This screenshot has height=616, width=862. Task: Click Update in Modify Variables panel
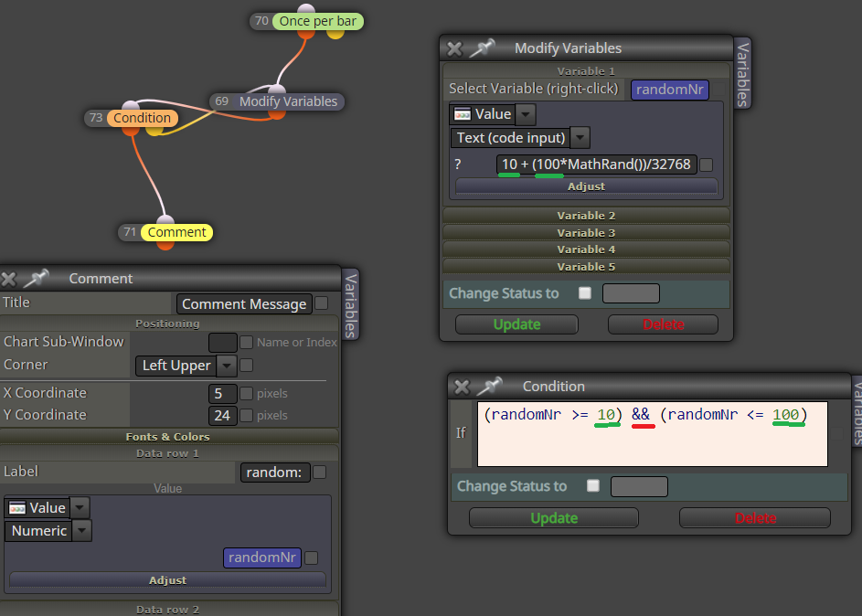coord(516,324)
